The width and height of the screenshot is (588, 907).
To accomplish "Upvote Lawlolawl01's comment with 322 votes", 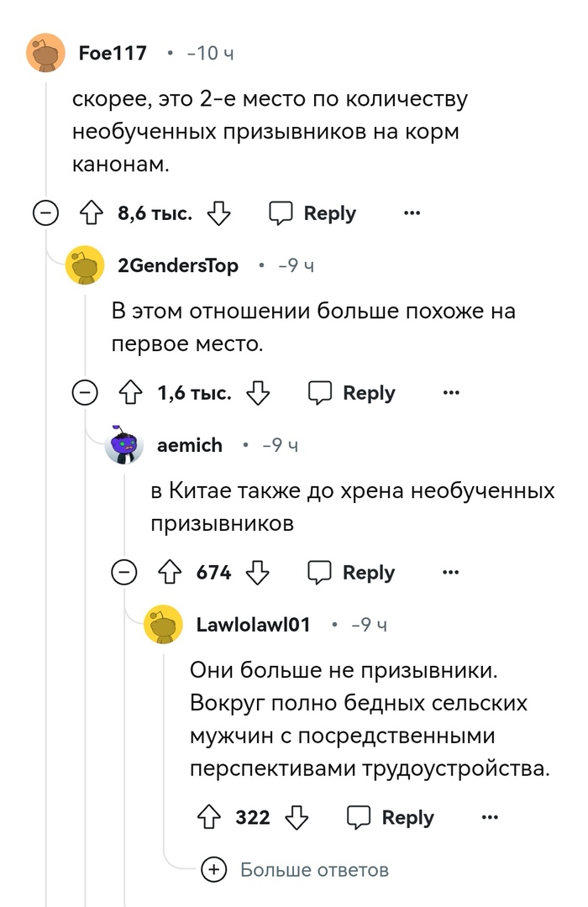I will point(208,817).
